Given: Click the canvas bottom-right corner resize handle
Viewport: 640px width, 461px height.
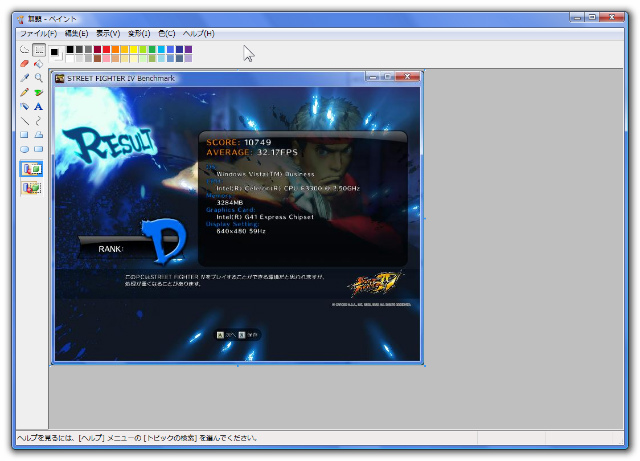Looking at the screenshot, I should 424,365.
